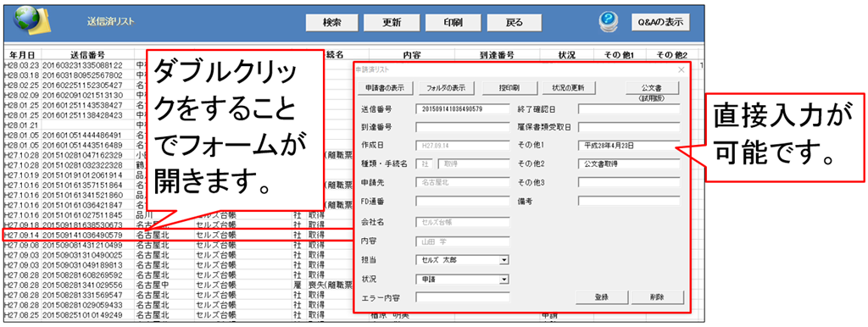Click the 状況 column header
Image resolution: width=868 pixels, height=327 pixels.
click(x=567, y=55)
